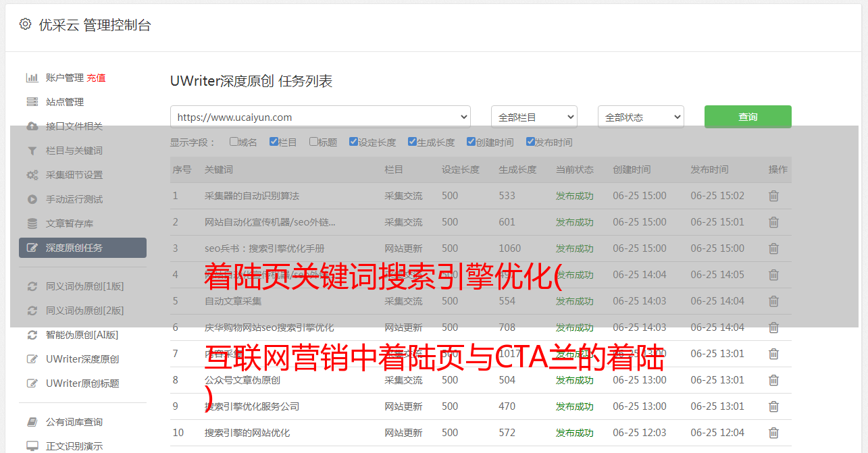Click keyword 庆华购物网站seo搜索引擎优化
Image resolution: width=868 pixels, height=453 pixels.
click(x=270, y=327)
